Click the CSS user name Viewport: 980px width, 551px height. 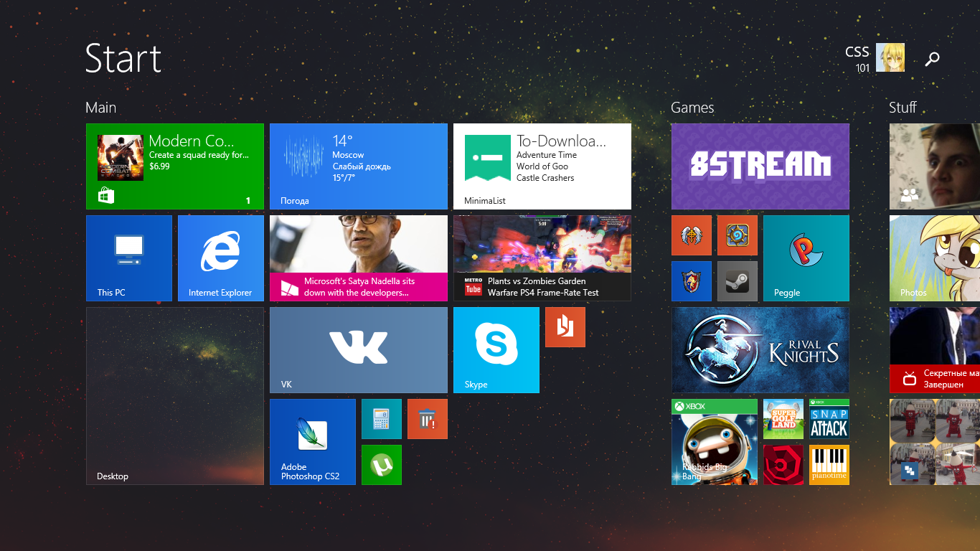coord(857,52)
